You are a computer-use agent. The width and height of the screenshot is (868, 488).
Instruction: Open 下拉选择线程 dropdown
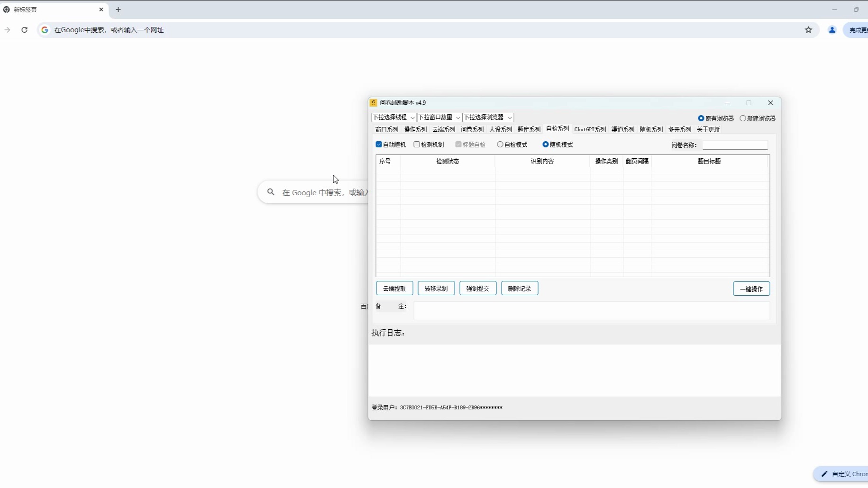point(394,117)
